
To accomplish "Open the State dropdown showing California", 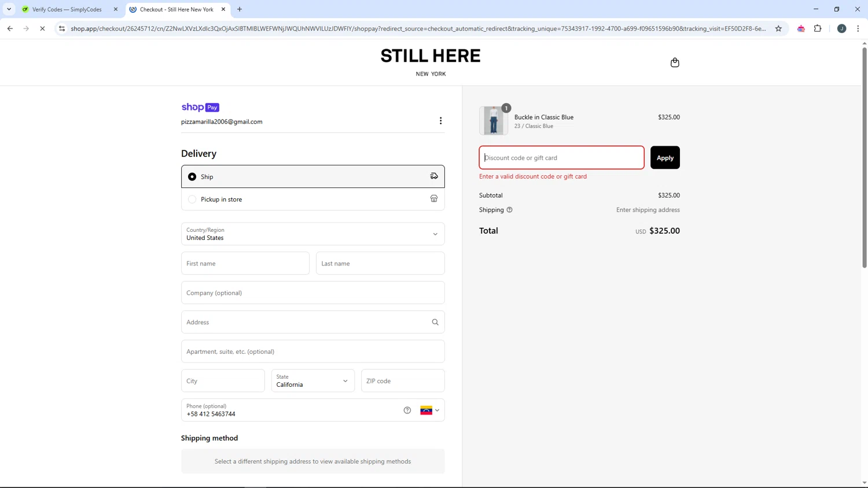I will [313, 381].
